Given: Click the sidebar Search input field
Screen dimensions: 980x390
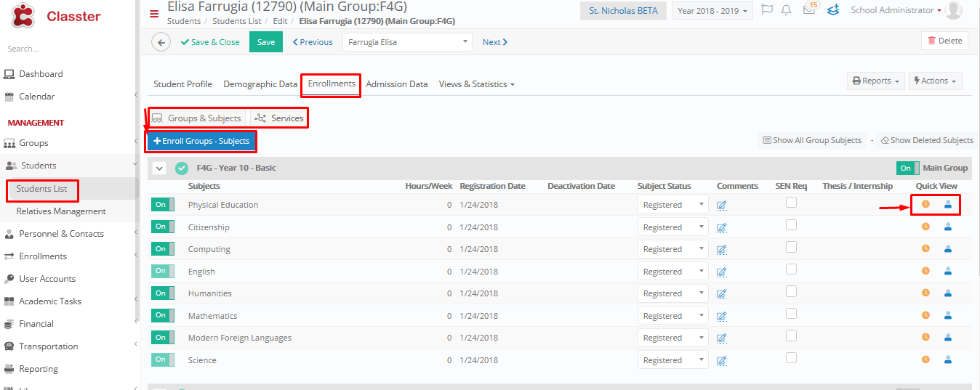Looking at the screenshot, I should pyautogui.click(x=69, y=49).
